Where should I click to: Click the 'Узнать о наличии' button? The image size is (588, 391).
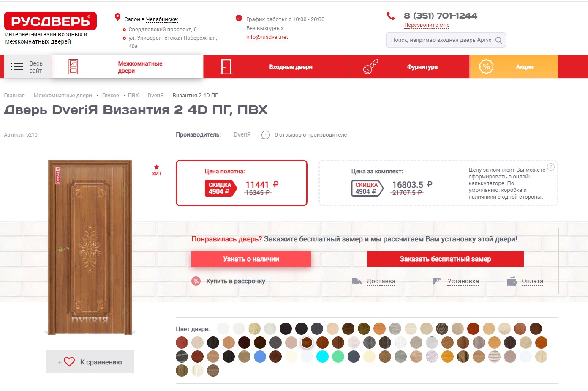pos(251,259)
